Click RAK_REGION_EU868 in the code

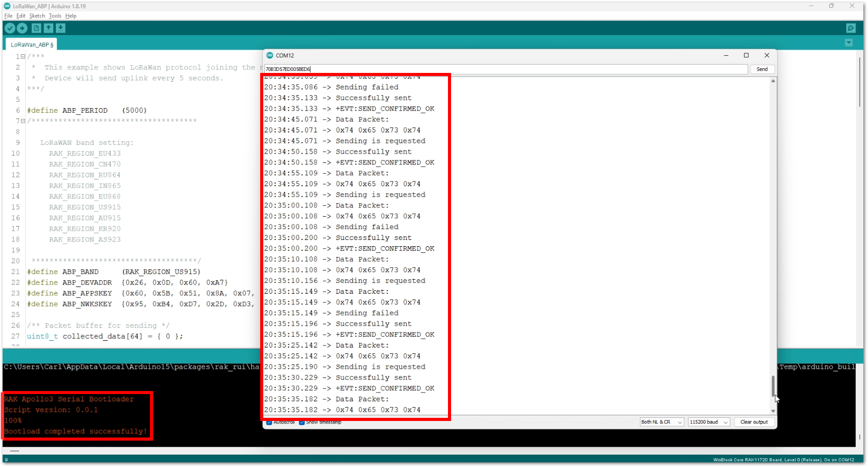point(85,197)
